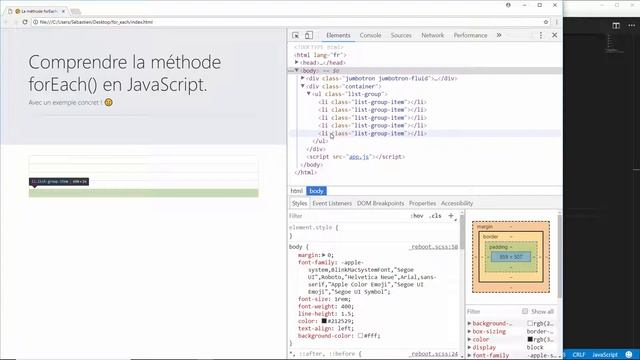Expand the font-family computed property
The width and height of the screenshot is (640, 360).
[469, 356]
